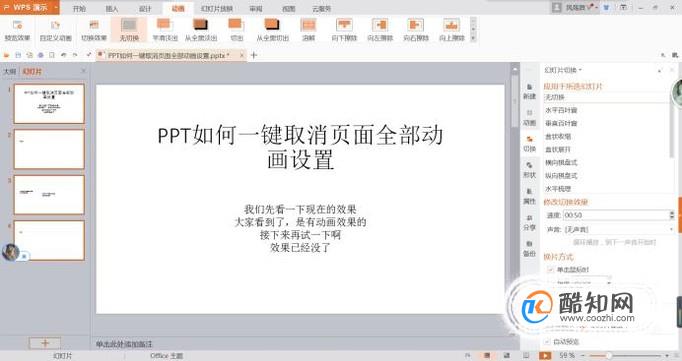Toggle the 单击鼠标时 checkbox
Image resolution: width=682 pixels, height=361 pixels.
pyautogui.click(x=550, y=270)
